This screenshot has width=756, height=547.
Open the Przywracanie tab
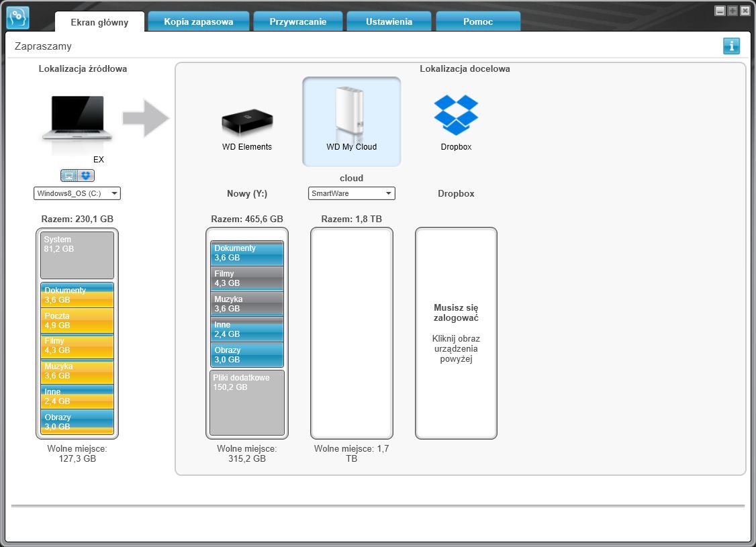click(297, 21)
